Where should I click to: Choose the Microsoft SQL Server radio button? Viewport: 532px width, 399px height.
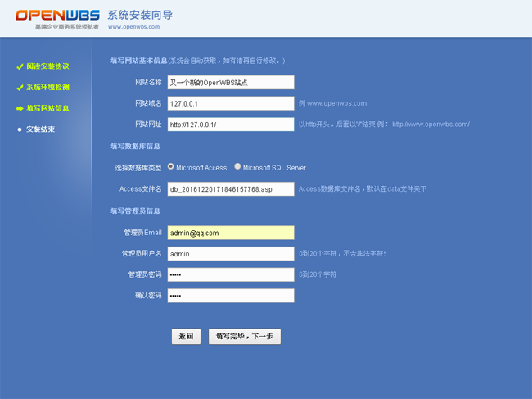point(237,166)
